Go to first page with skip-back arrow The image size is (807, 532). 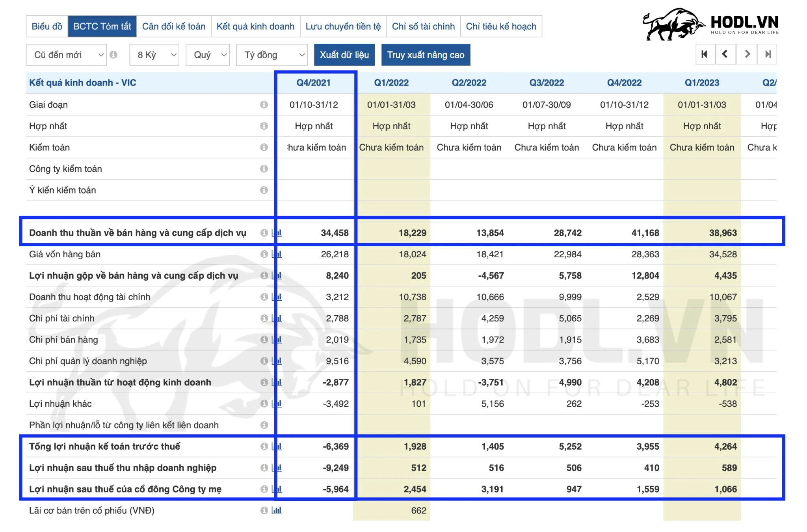[x=705, y=54]
